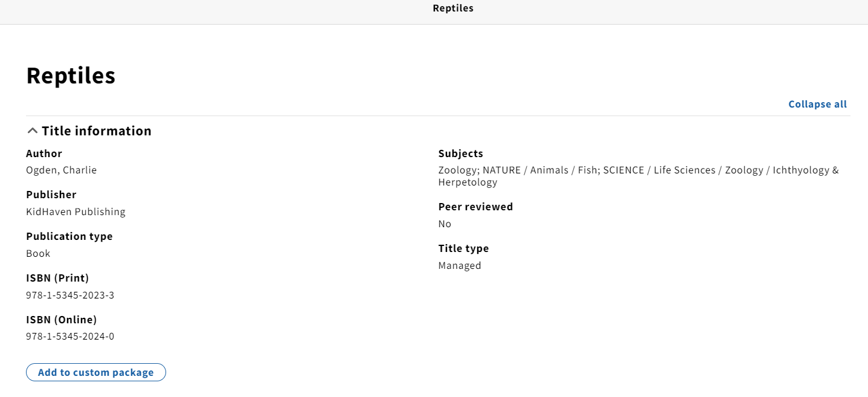868x397 pixels.
Task: Click the Author field label
Action: pos(44,153)
